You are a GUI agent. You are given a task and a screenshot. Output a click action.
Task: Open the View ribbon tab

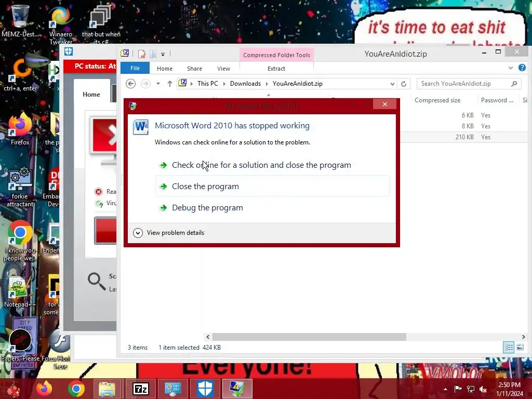coord(223,69)
